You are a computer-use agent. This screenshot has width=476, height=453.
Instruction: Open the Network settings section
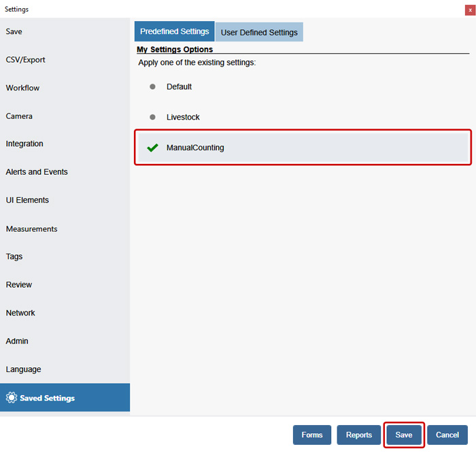coord(20,313)
